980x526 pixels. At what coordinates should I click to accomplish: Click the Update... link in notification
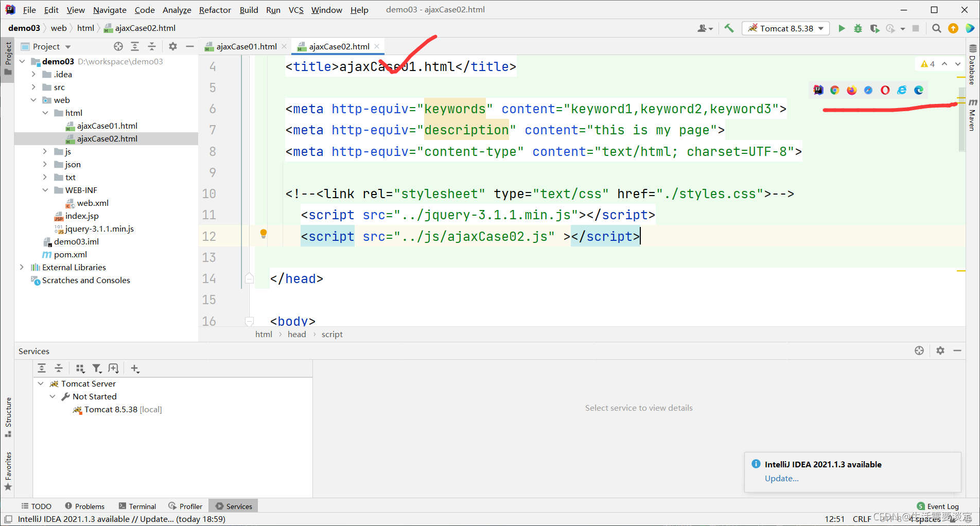[x=781, y=478]
